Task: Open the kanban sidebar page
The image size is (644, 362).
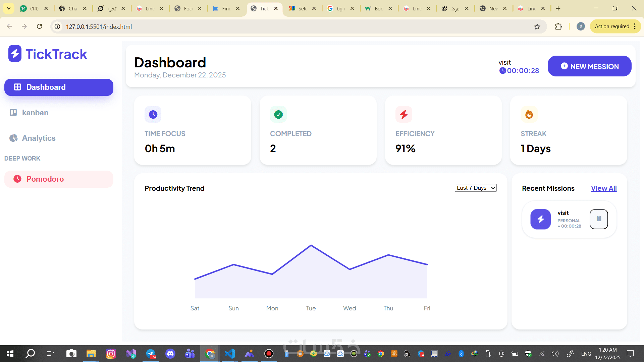Action: pos(35,113)
